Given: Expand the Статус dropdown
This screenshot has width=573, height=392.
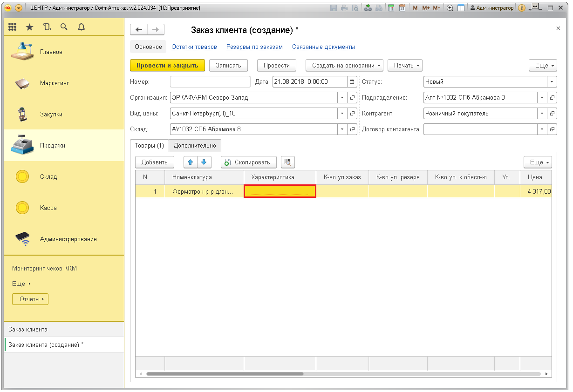Looking at the screenshot, I should click(552, 81).
